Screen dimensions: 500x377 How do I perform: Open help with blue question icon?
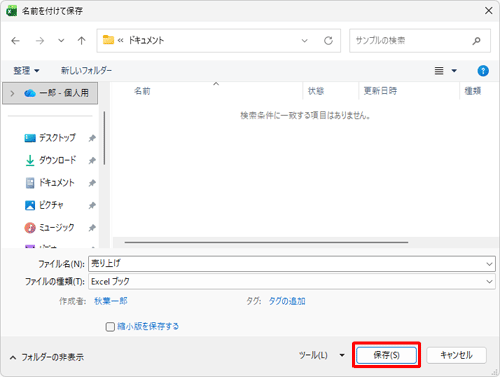(483, 71)
